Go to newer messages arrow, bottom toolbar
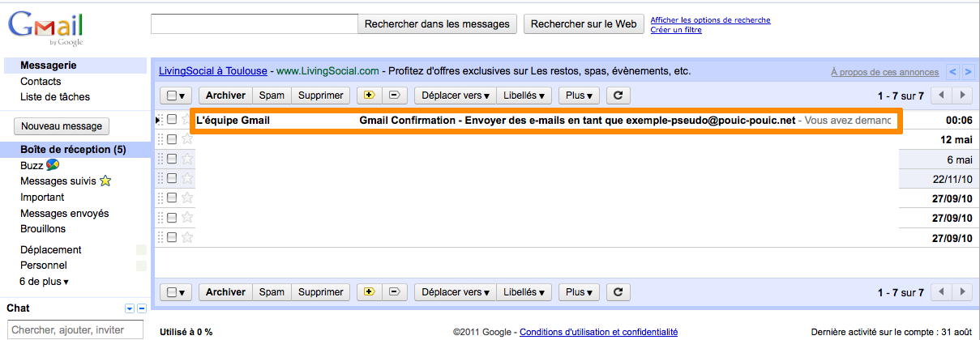This screenshot has width=980, height=340. [x=941, y=292]
